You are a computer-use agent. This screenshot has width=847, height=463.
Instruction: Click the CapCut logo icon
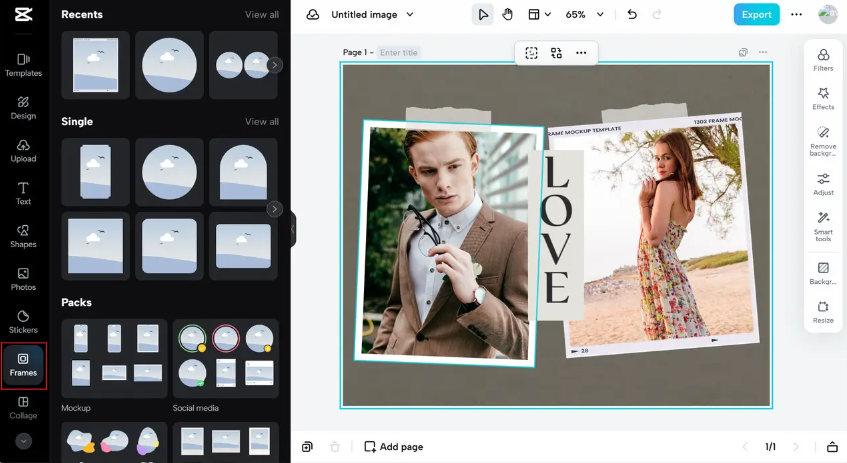point(23,15)
